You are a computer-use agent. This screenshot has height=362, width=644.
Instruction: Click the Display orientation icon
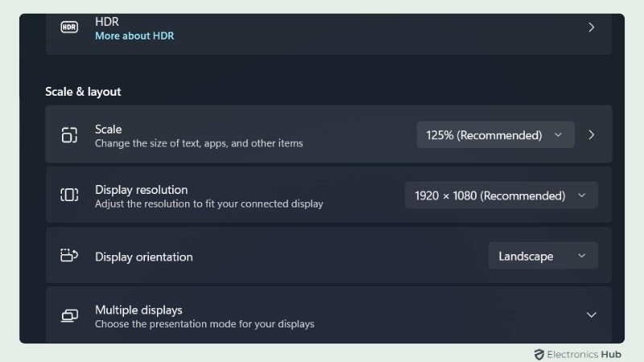(69, 256)
